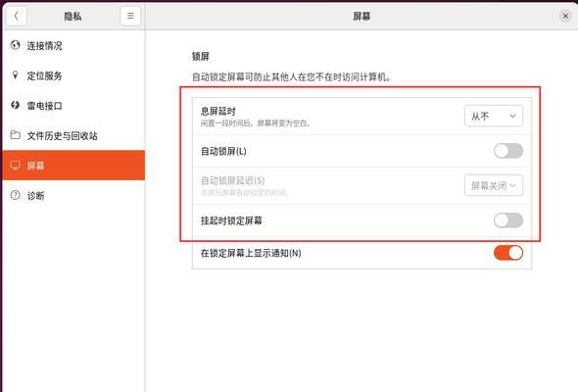The image size is (578, 392).
Task: Click the monitor icon beside 屏幕
Action: point(15,166)
